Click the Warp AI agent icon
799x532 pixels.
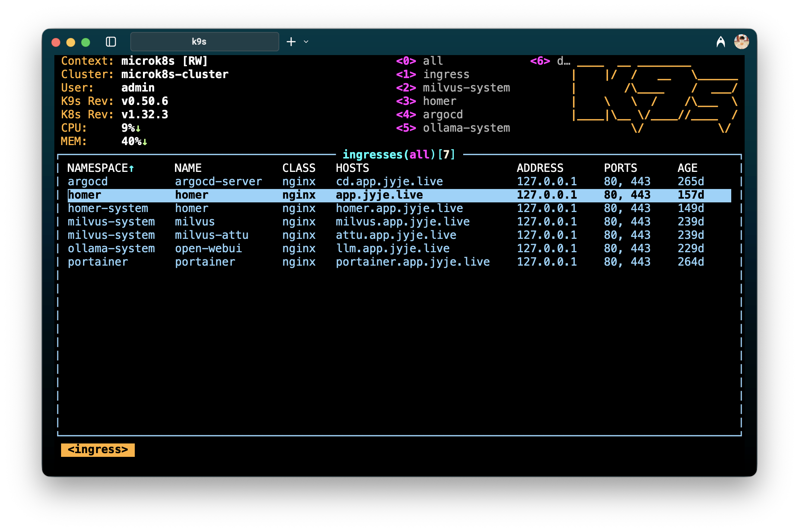coord(720,42)
